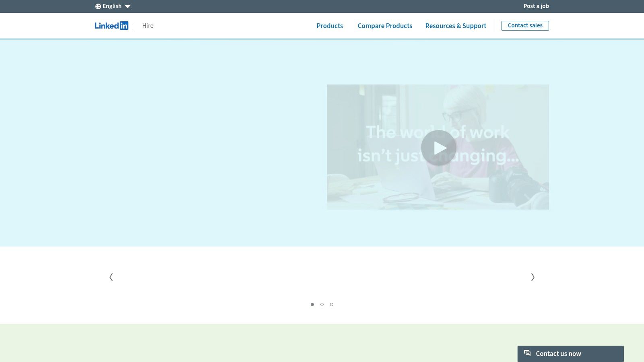Click the Contact us now button
This screenshot has width=644, height=362.
coord(570,353)
